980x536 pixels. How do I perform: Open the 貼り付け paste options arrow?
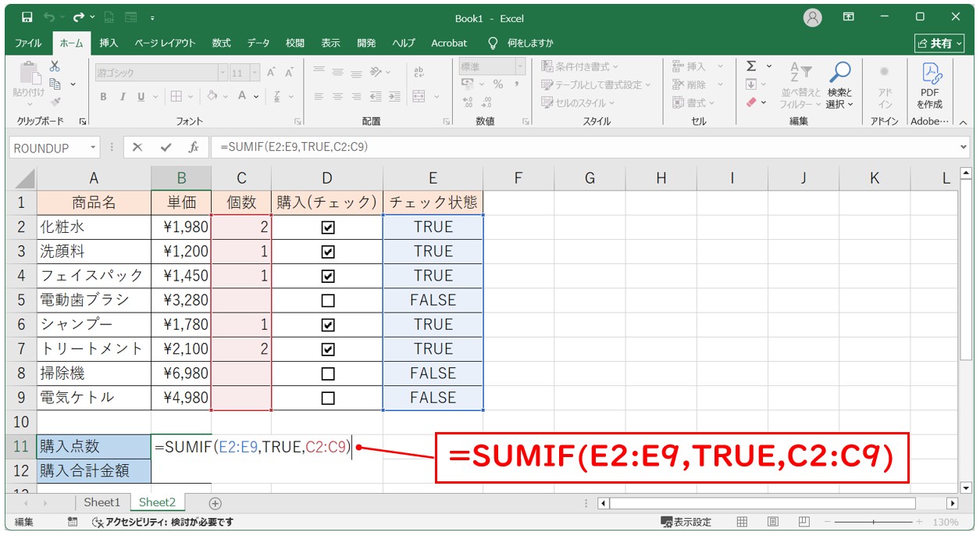[30, 103]
